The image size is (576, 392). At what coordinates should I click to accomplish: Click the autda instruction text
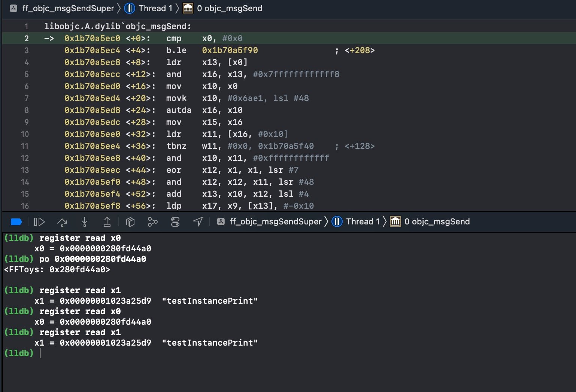(x=179, y=110)
